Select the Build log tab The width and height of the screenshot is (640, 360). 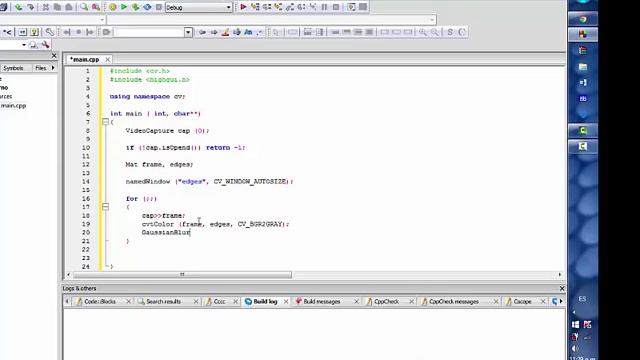[x=265, y=302]
